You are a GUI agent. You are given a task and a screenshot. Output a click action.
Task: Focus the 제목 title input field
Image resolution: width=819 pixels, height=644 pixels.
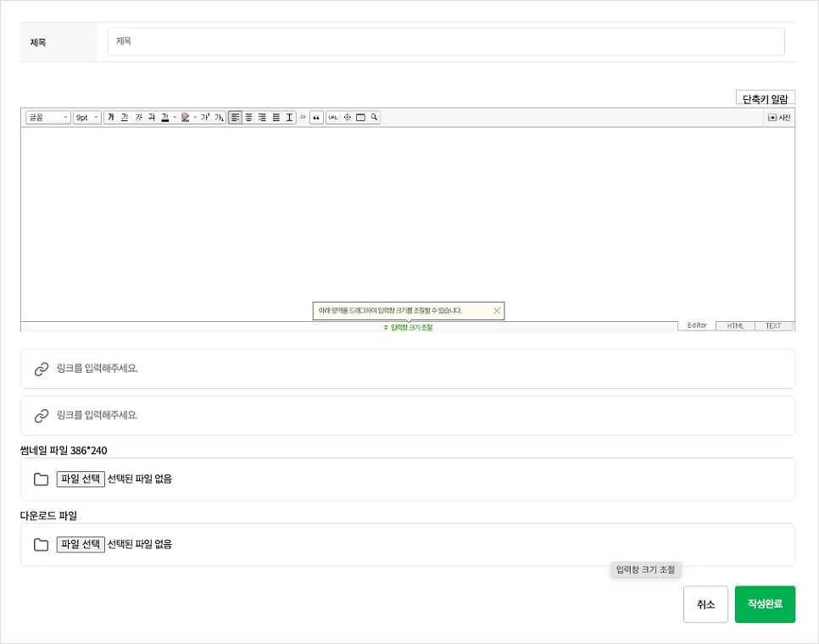pyautogui.click(x=446, y=42)
